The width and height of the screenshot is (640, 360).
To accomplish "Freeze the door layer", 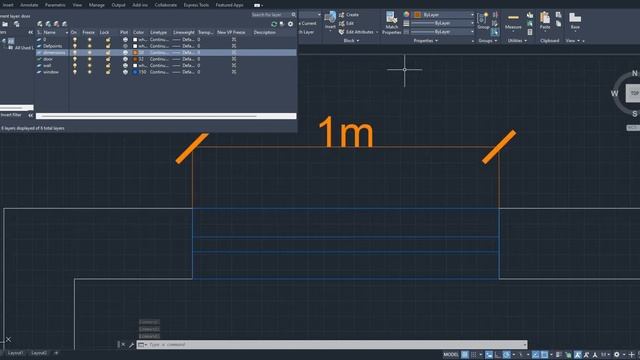I will pos(89,59).
